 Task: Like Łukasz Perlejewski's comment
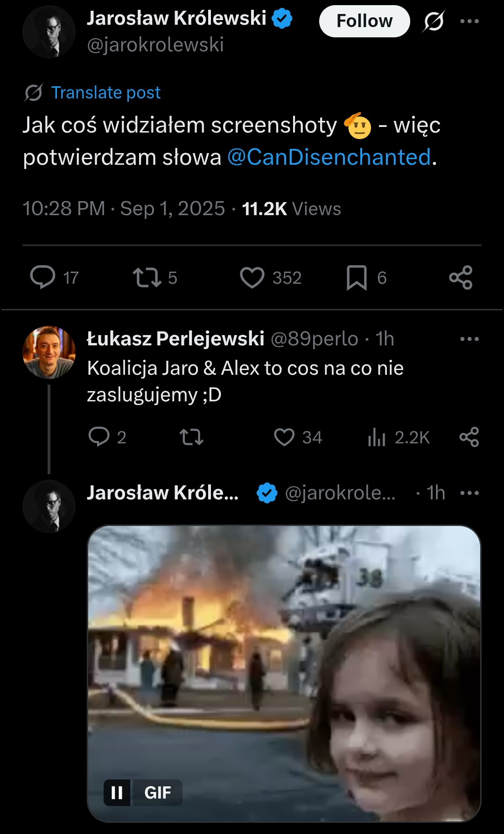pos(284,437)
